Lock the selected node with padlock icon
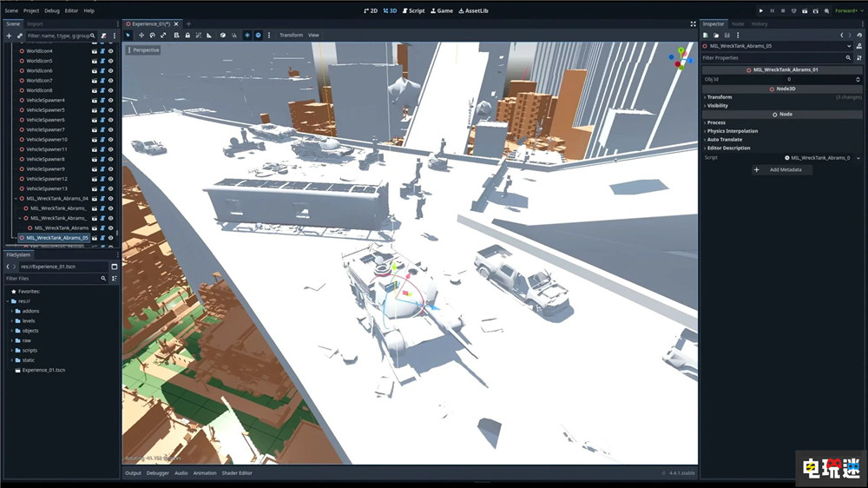 187,35
